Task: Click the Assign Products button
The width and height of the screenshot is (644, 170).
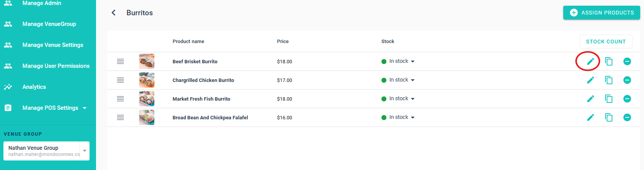Action: (x=601, y=13)
